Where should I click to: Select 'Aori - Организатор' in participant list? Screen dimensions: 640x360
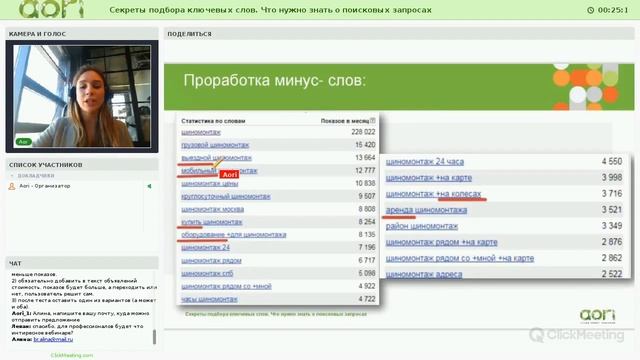(45, 186)
